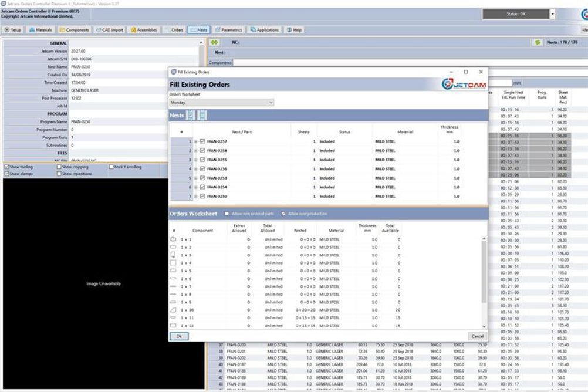The height and width of the screenshot is (392, 588).
Task: Expand the FFAN-0253 nest row
Action: pos(196,178)
